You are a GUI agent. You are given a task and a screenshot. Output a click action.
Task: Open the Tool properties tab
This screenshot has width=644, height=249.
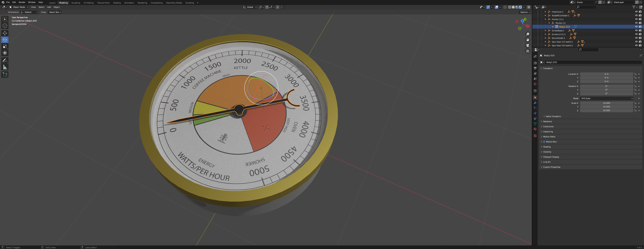(535, 56)
